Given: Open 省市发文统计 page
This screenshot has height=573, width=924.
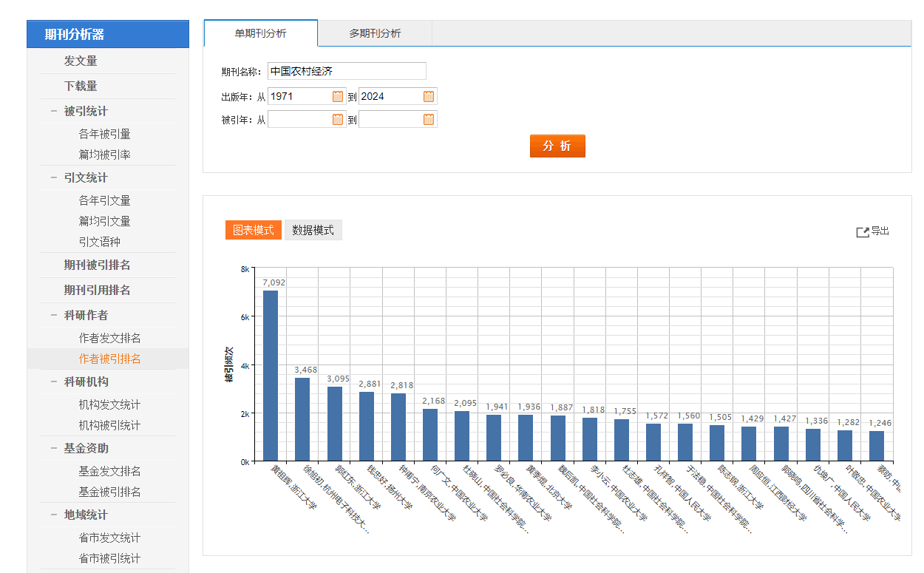Looking at the screenshot, I should pos(110,538).
